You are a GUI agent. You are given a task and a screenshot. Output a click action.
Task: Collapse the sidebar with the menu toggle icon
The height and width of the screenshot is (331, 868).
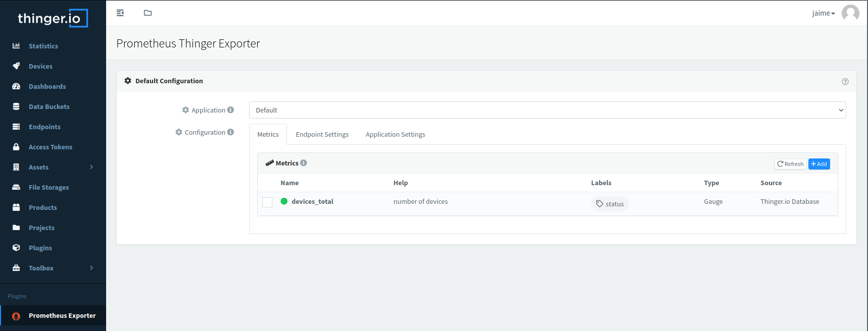120,13
